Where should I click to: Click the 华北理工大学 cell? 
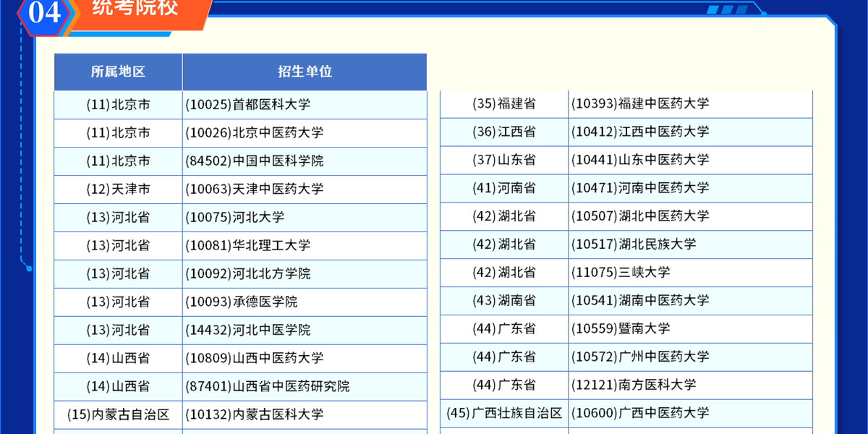(247, 245)
